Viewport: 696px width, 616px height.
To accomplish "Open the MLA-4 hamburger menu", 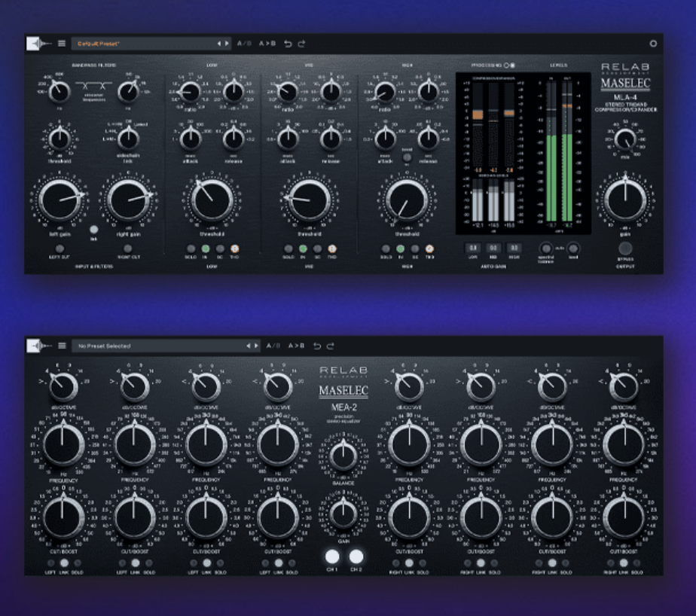I will [62, 44].
